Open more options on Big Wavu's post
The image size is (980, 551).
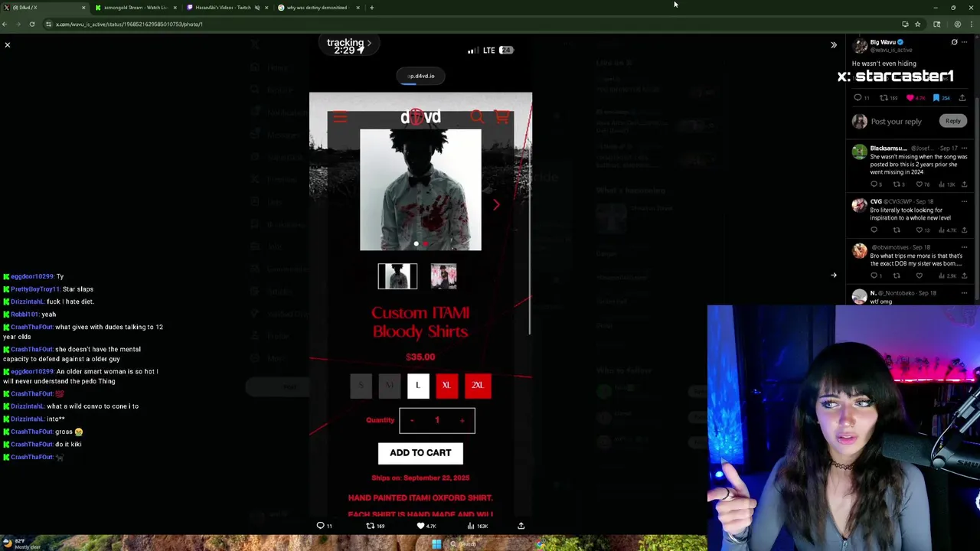[964, 42]
